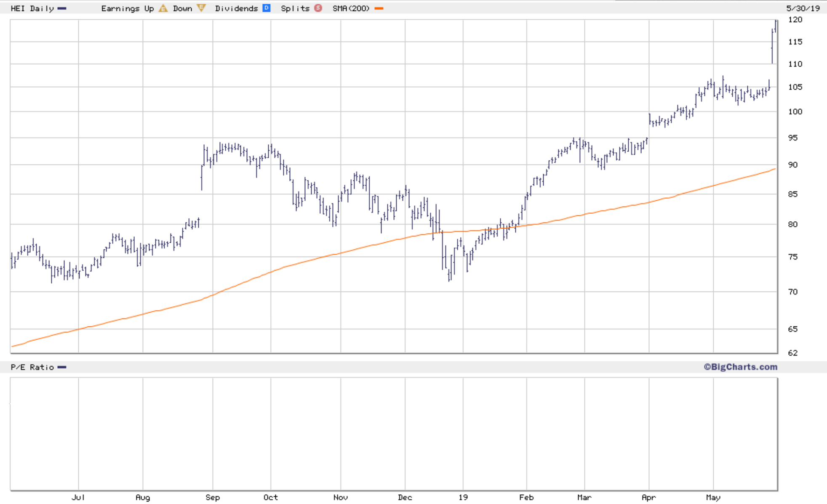Select the Feb month axis label
The height and width of the screenshot is (504, 827).
[x=526, y=497]
